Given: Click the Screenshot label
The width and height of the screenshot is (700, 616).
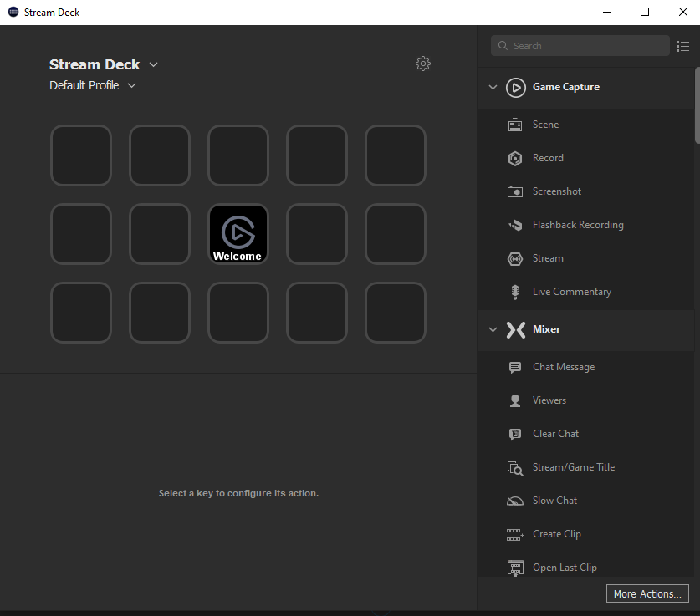Looking at the screenshot, I should [x=557, y=191].
